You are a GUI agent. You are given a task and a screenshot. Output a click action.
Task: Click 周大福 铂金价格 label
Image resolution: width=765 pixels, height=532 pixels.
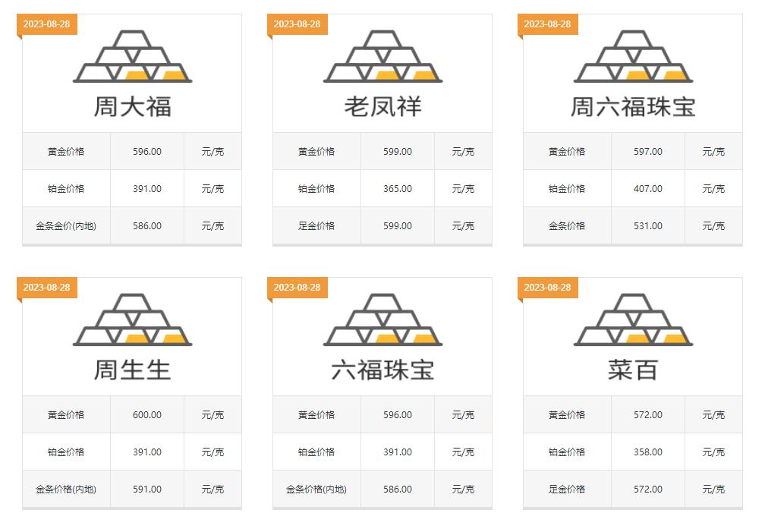pyautogui.click(x=66, y=188)
